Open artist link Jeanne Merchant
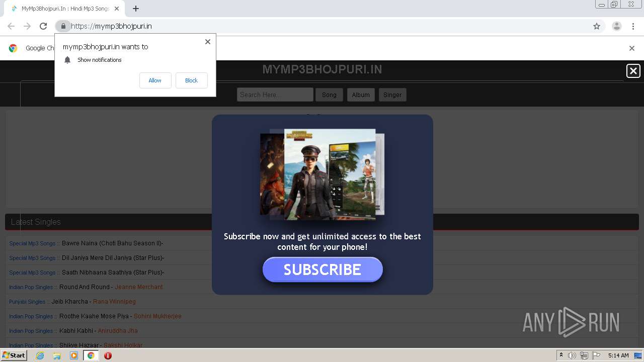 (x=139, y=287)
